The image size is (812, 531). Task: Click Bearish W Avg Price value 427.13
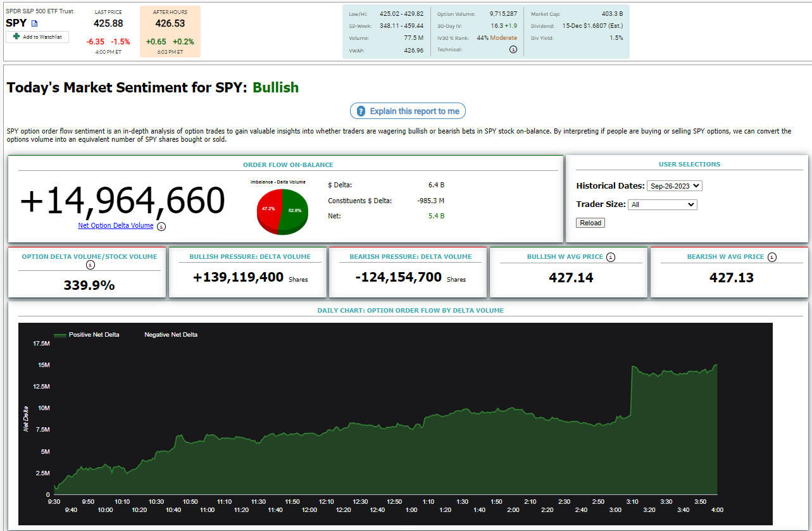[x=731, y=278]
